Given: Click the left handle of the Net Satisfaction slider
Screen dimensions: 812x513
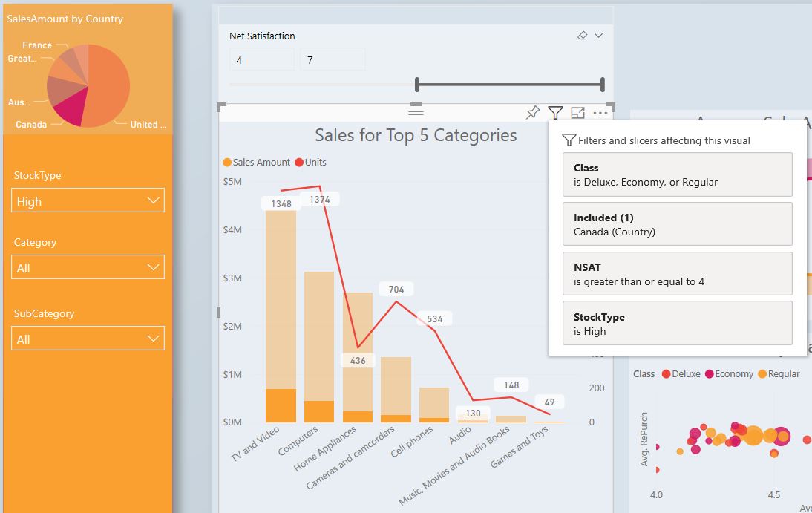Looking at the screenshot, I should click(x=418, y=85).
